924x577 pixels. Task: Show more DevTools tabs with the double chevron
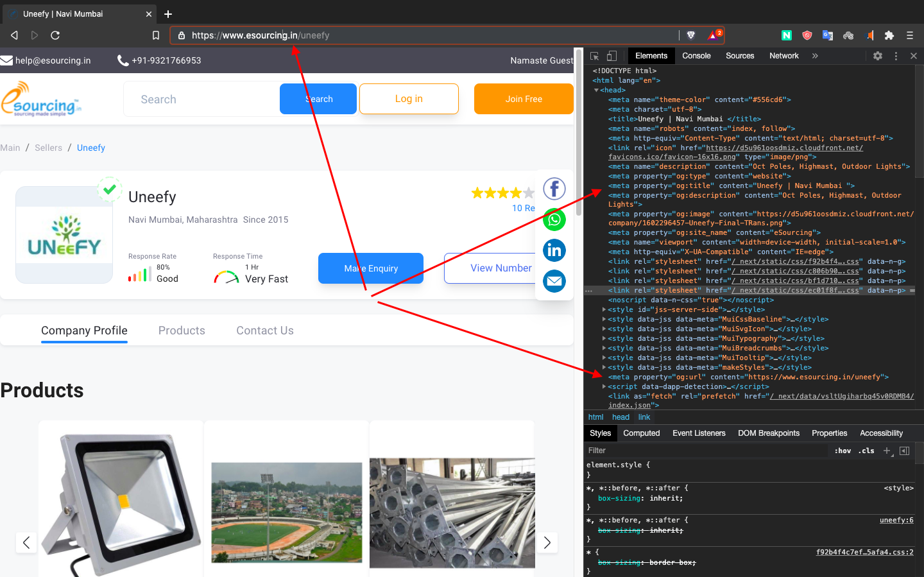pos(815,56)
